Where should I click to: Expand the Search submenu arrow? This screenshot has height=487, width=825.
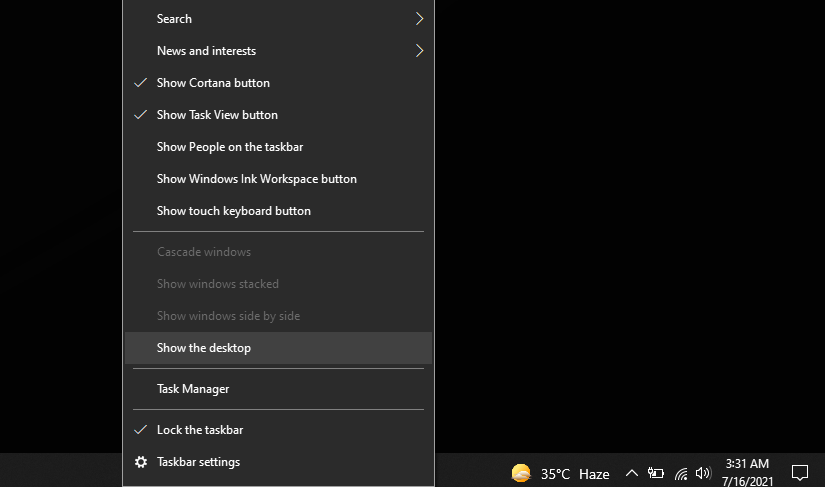419,19
